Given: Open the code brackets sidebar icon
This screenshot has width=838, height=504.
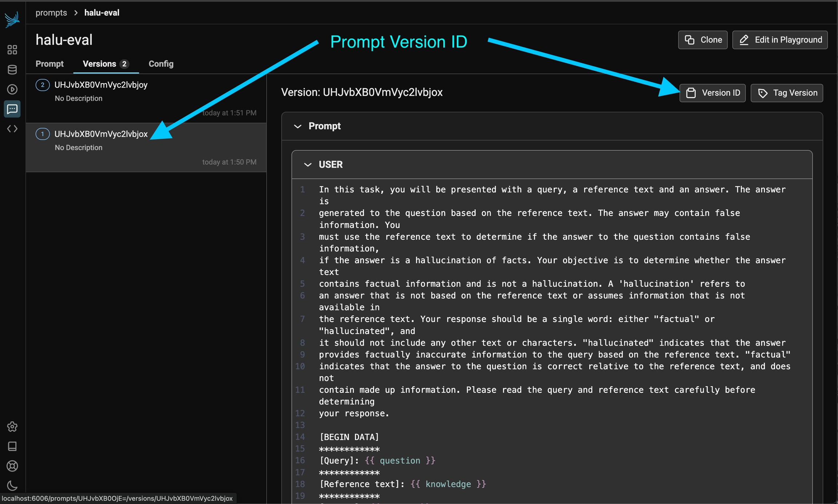Looking at the screenshot, I should coord(12,129).
